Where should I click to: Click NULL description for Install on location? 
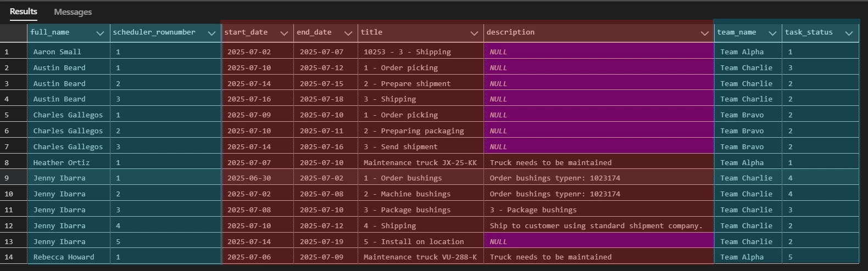(599, 241)
